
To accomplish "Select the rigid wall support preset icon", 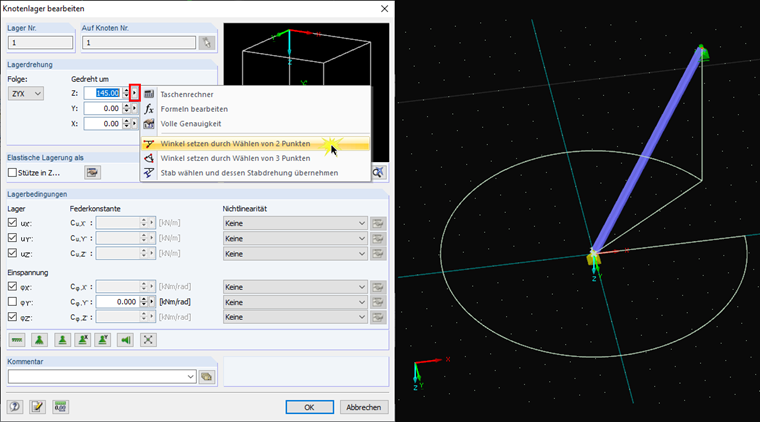I will (x=126, y=340).
